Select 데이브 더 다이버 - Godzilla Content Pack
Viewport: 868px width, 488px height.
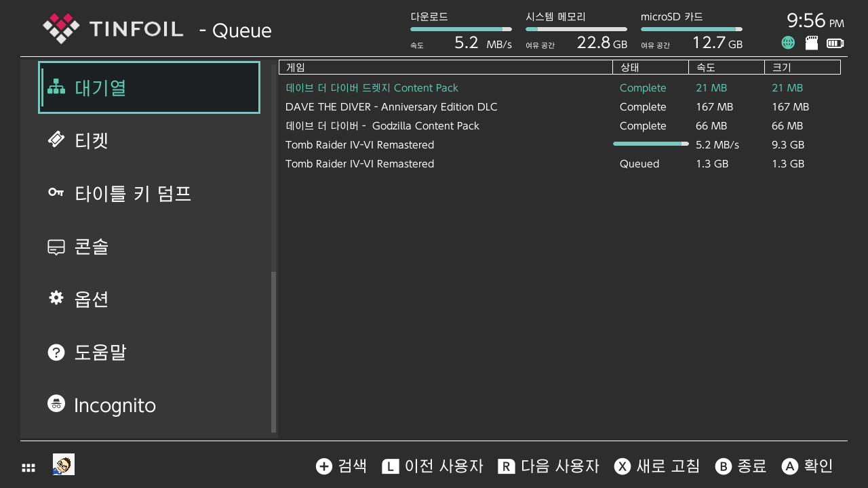click(x=559, y=126)
